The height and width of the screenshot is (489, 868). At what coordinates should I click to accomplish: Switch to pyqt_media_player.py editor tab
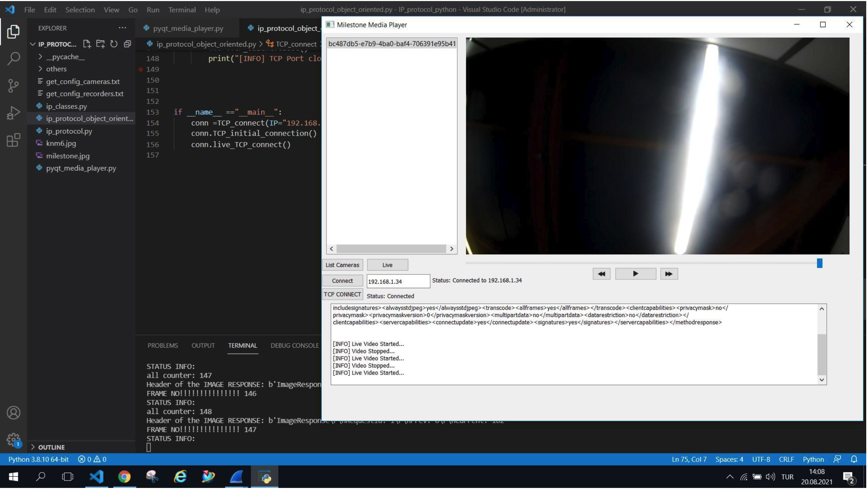point(188,28)
